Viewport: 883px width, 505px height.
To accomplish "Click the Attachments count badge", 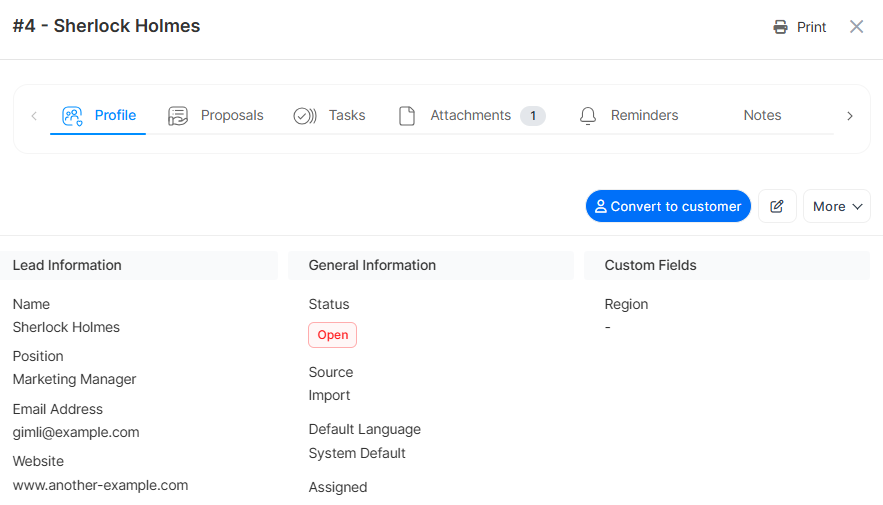I will [533, 116].
